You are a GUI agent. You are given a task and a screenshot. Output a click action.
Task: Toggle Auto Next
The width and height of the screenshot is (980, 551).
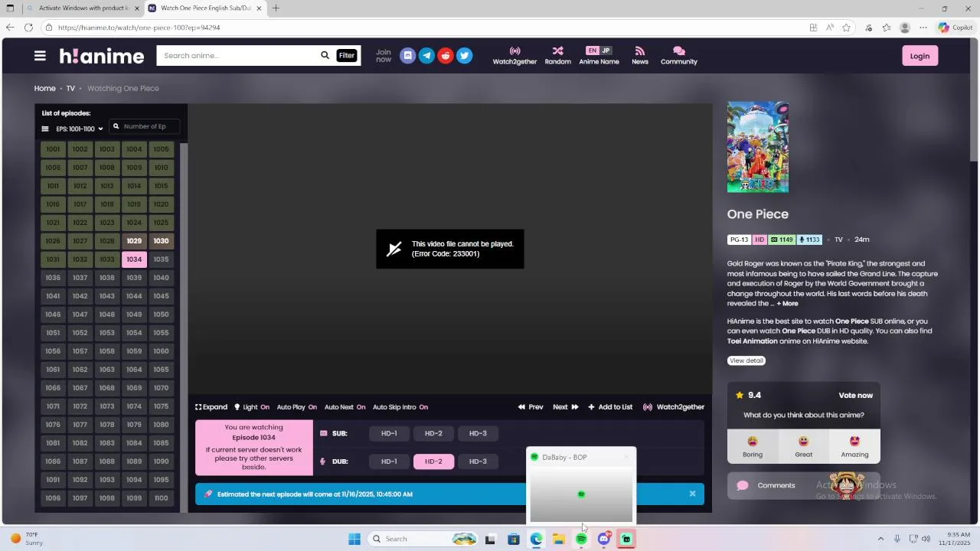(x=345, y=407)
